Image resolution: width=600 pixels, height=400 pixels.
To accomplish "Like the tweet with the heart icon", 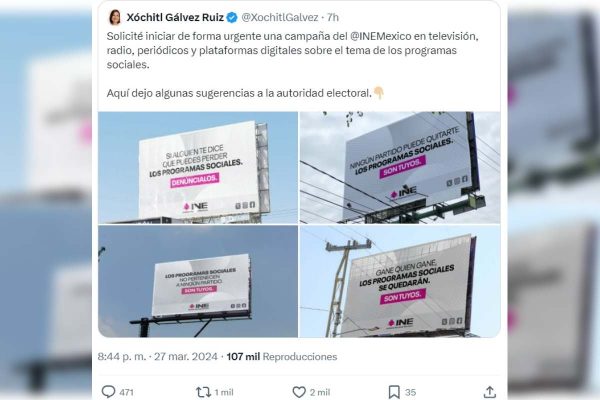I will pyautogui.click(x=299, y=392).
